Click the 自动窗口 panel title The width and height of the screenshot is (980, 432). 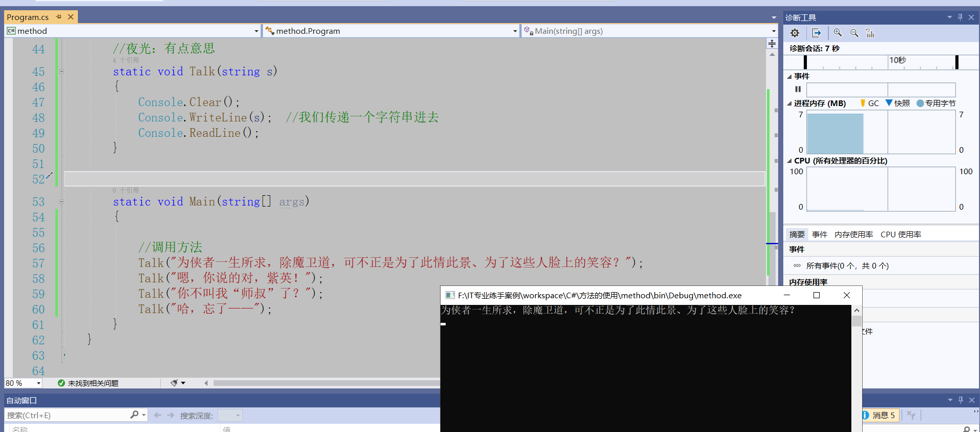click(22, 401)
